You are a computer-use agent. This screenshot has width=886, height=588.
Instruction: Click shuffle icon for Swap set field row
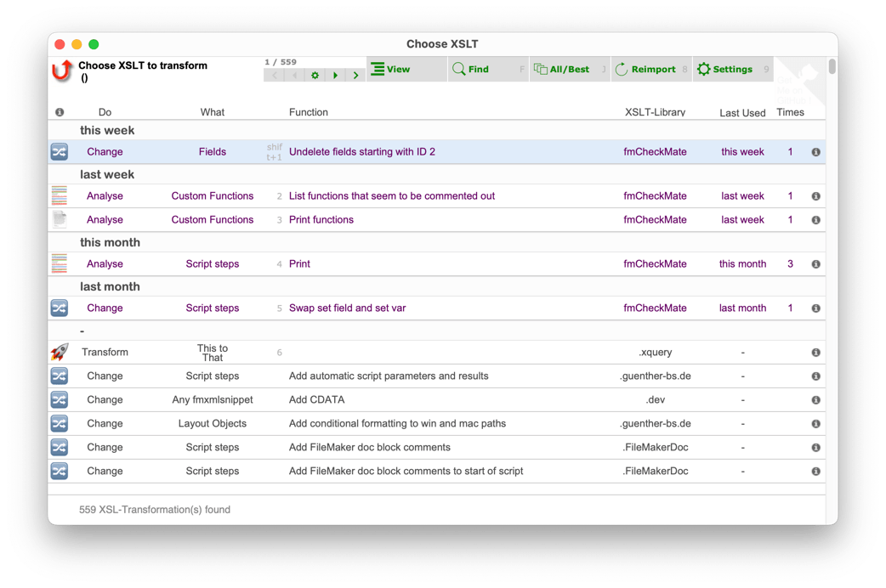coord(60,308)
